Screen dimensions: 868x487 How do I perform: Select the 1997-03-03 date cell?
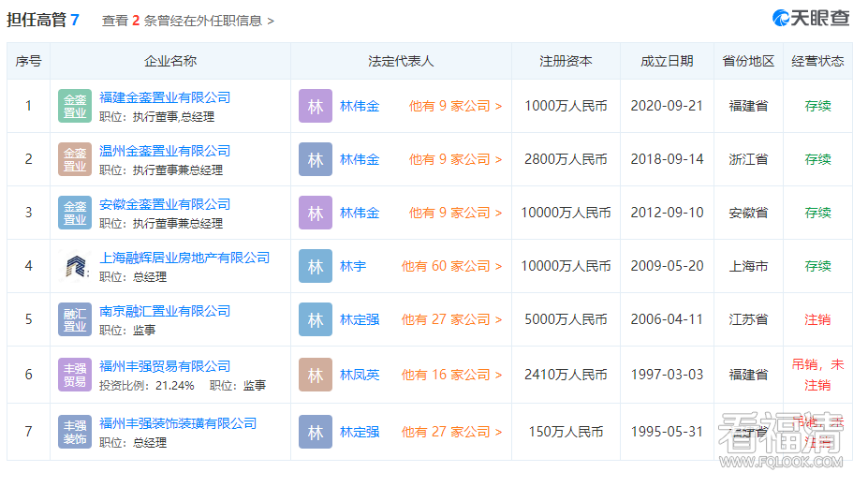667,375
